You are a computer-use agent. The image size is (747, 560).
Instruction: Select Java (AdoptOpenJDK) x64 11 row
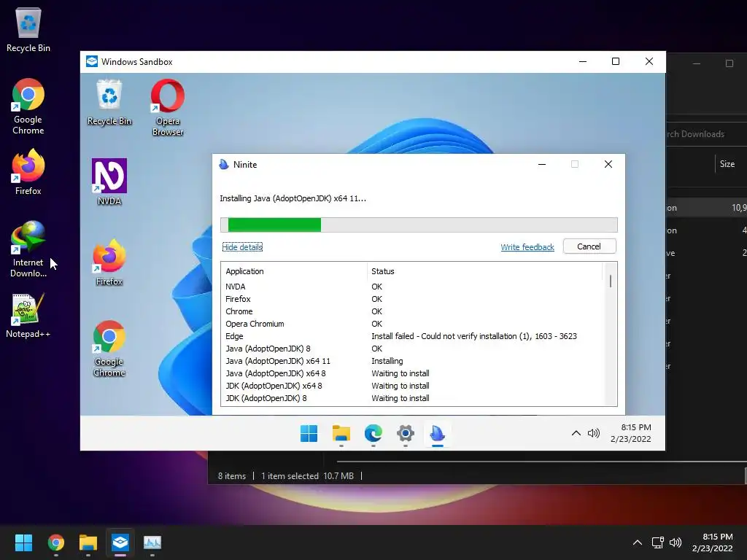tap(413, 361)
